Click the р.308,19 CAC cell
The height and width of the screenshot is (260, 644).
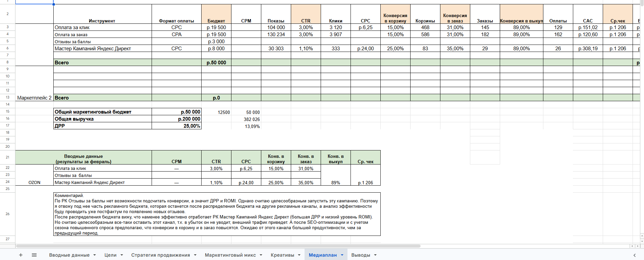coord(588,49)
